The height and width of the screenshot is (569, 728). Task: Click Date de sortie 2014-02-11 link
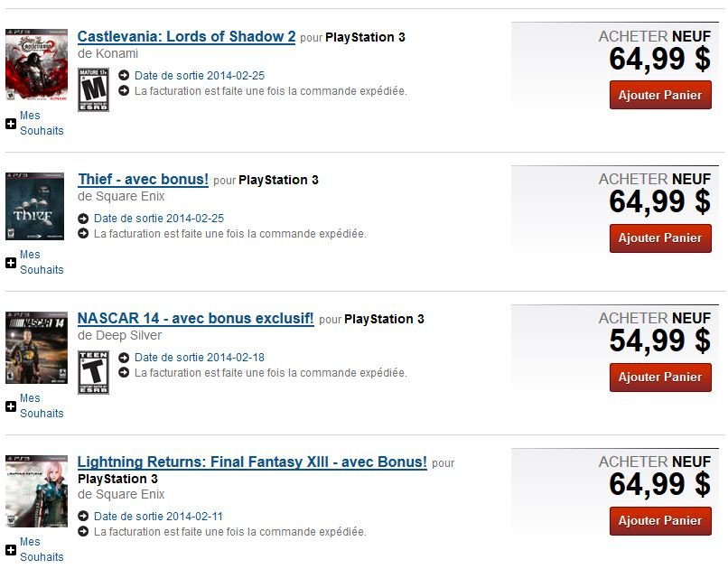(x=158, y=516)
